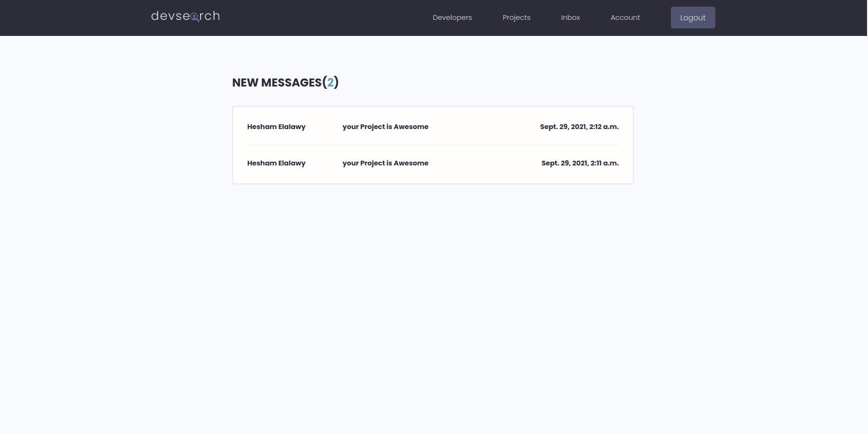This screenshot has height=433, width=868.
Task: Click 'your Project is Awesome' sent at 2:11 a.m.
Action: [385, 163]
